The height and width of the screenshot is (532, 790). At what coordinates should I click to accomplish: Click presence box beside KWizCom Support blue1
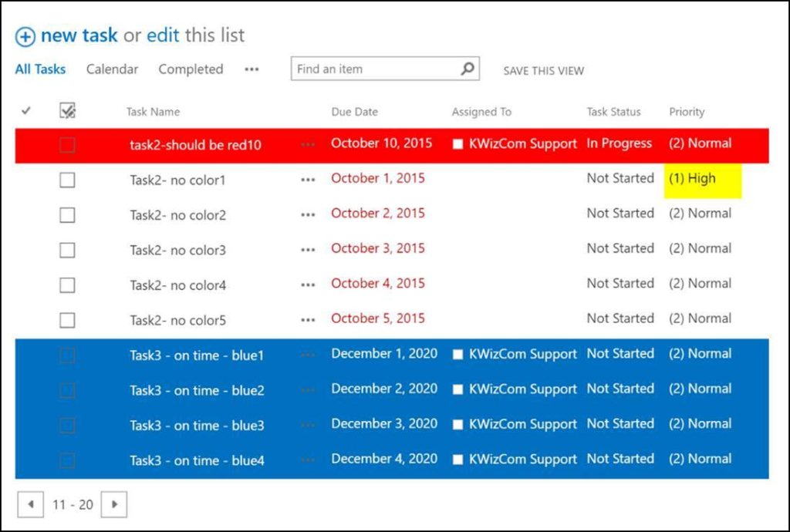click(457, 355)
